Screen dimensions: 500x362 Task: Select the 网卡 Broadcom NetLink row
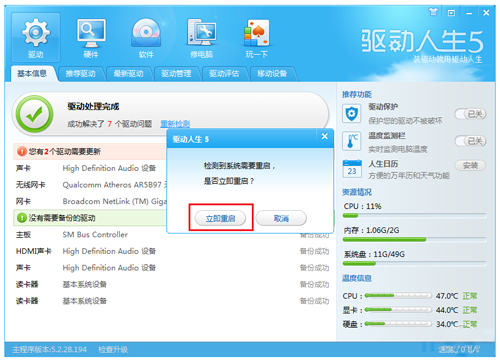click(90, 201)
